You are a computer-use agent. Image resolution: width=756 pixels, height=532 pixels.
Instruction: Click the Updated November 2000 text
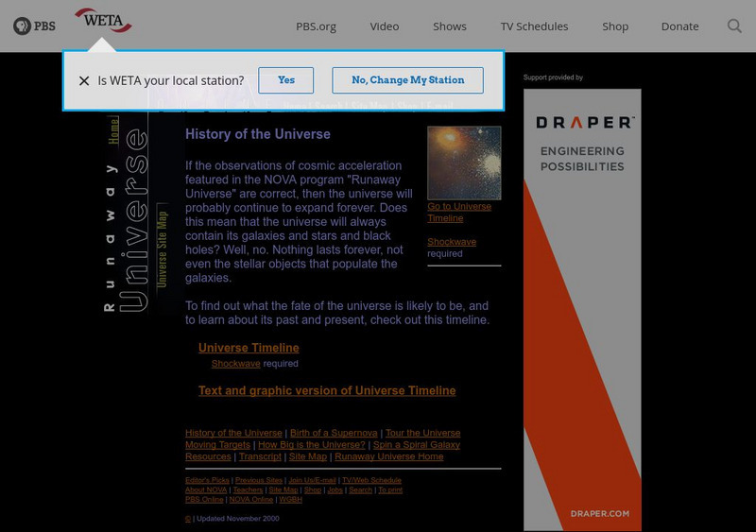point(238,519)
